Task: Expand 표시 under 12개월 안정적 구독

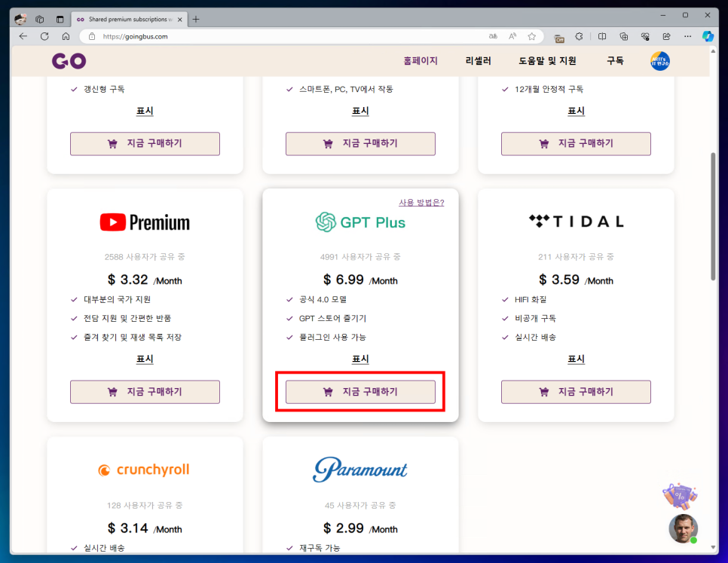Action: coord(576,111)
